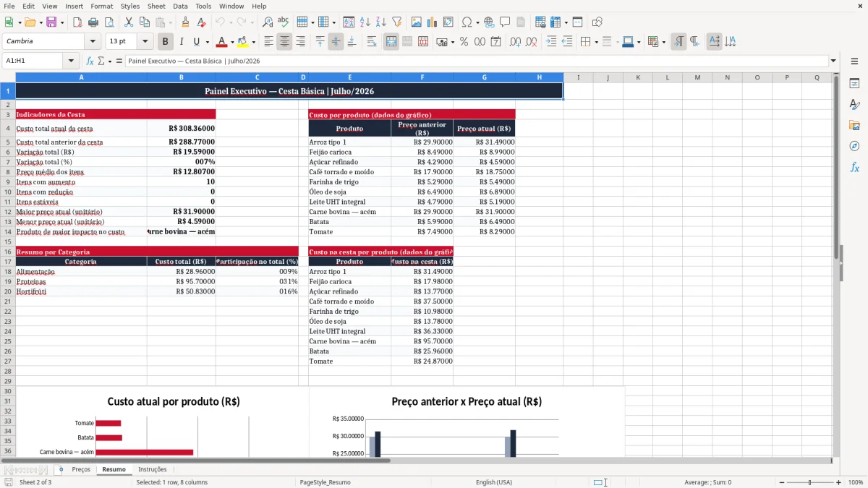
Task: Click Export as PDF icon
Action: click(x=77, y=22)
